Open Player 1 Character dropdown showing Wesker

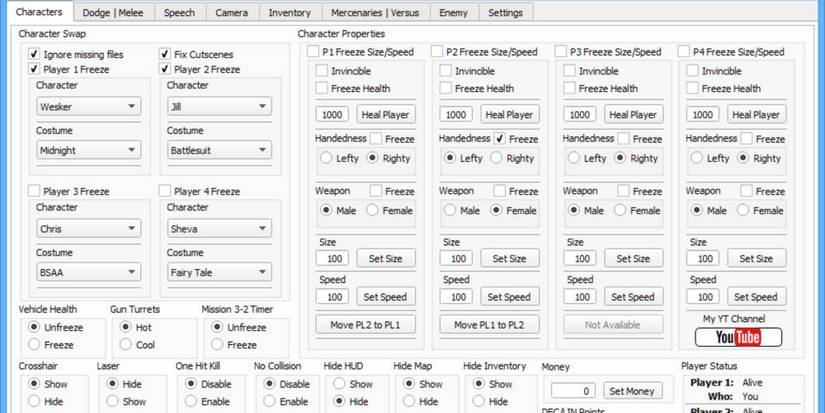(88, 107)
